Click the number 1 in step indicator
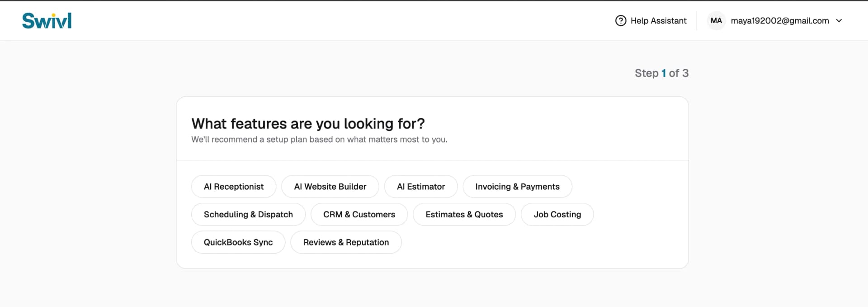Image resolution: width=868 pixels, height=307 pixels. click(664, 73)
